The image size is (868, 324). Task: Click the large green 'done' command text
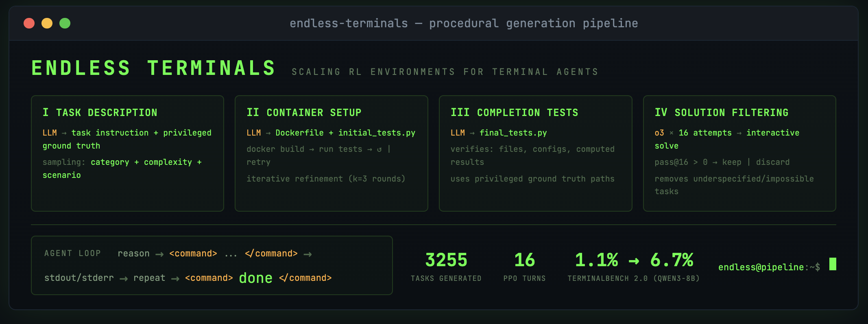click(255, 278)
